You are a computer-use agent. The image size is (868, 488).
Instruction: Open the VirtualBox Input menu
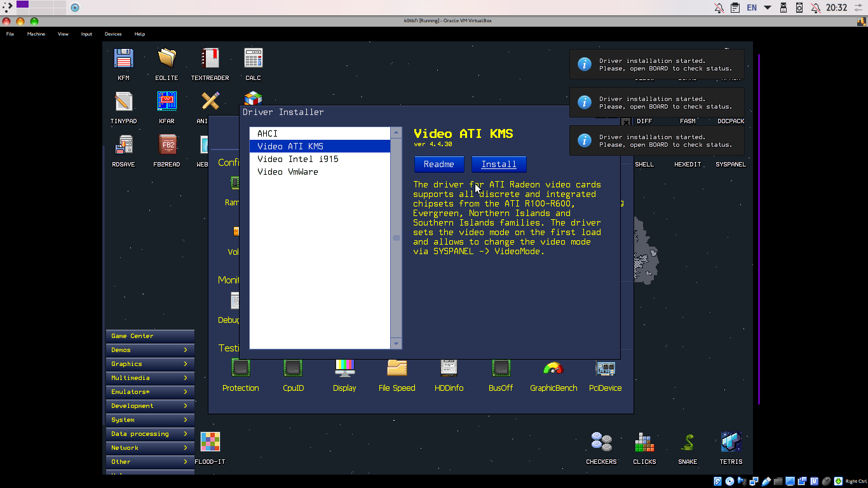pos(86,34)
